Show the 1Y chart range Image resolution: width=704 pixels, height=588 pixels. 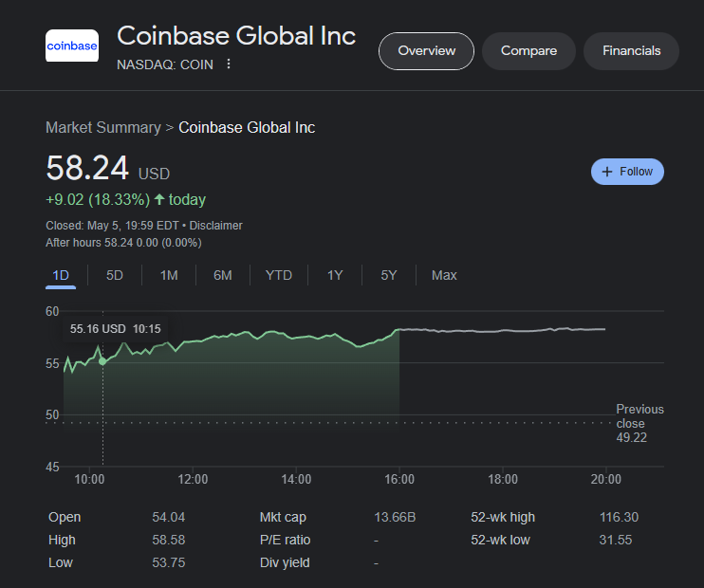tap(335, 275)
